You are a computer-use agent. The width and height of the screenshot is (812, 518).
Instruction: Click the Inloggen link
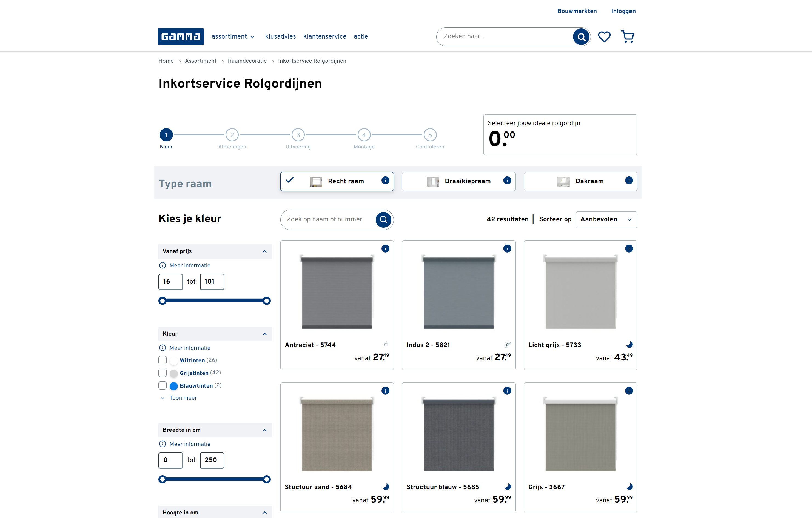click(x=623, y=11)
